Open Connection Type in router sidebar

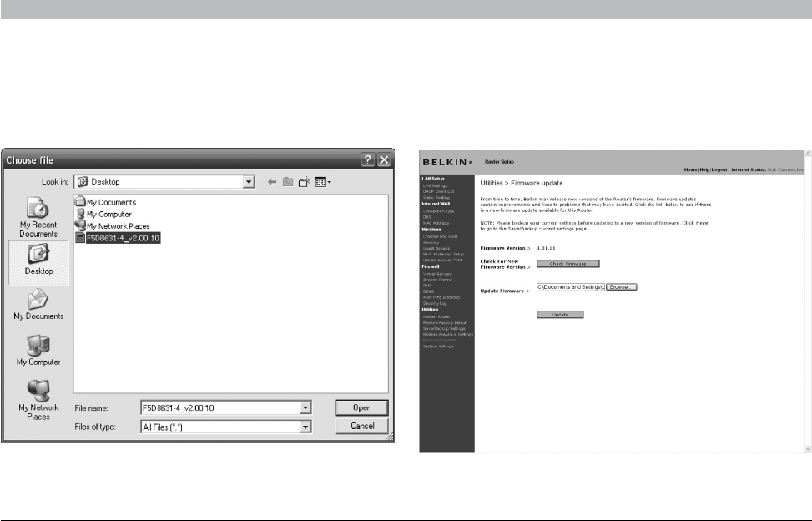(x=438, y=211)
